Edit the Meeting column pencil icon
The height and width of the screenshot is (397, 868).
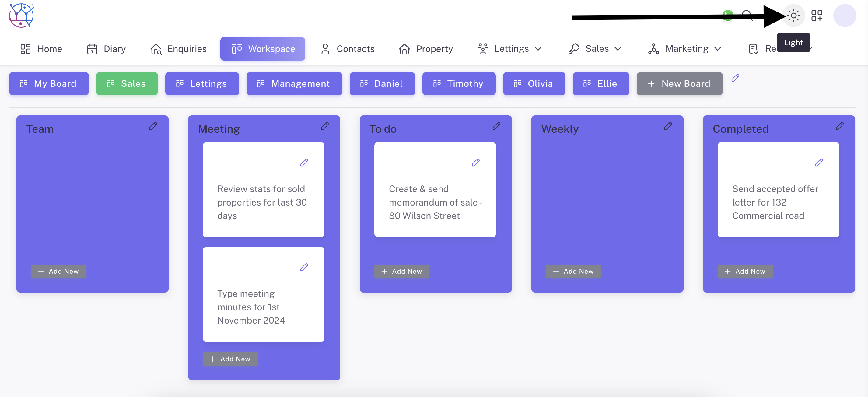pyautogui.click(x=325, y=126)
